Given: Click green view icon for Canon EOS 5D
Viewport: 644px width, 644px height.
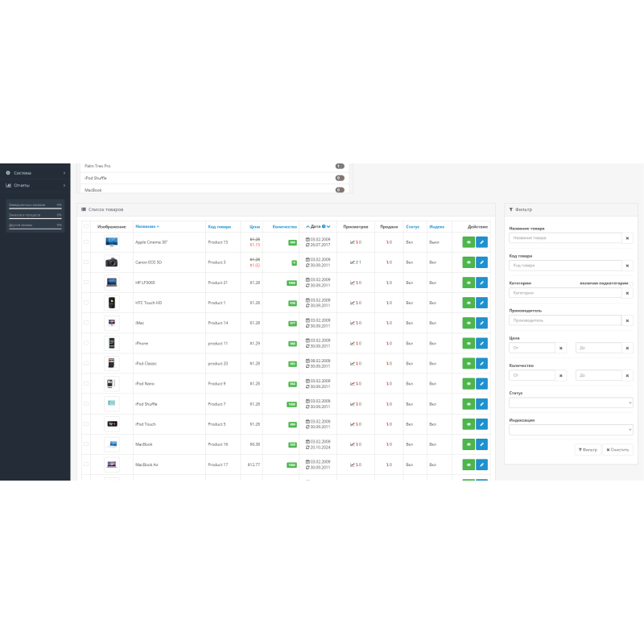Looking at the screenshot, I should pos(467,262).
